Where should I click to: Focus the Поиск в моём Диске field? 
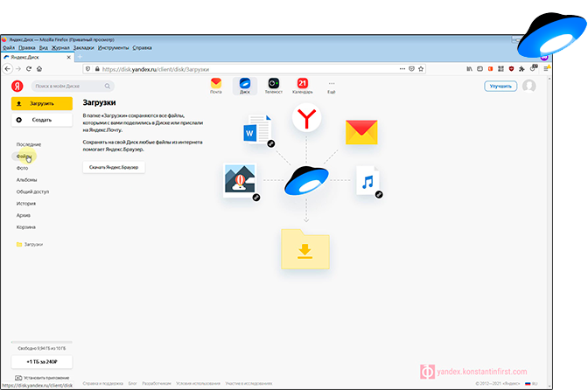click(73, 87)
